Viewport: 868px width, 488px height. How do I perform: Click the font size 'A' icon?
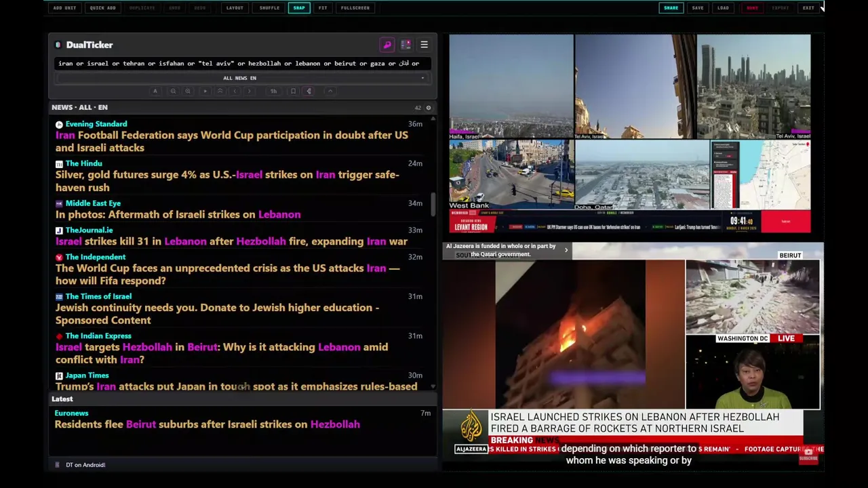coord(155,91)
